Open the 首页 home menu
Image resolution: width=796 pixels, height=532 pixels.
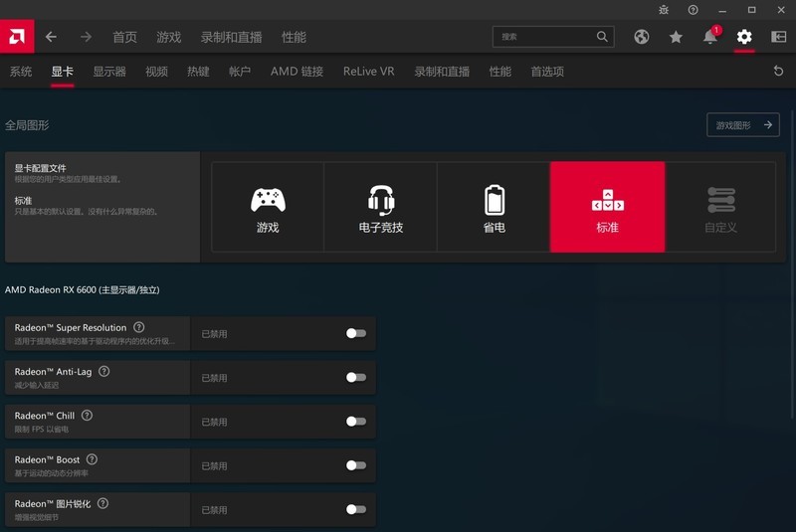pos(125,37)
